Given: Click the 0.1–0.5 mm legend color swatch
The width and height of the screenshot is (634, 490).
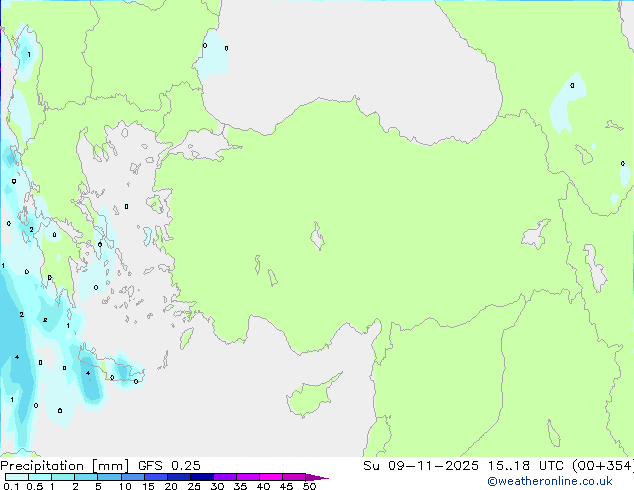Looking at the screenshot, I should tap(17, 477).
